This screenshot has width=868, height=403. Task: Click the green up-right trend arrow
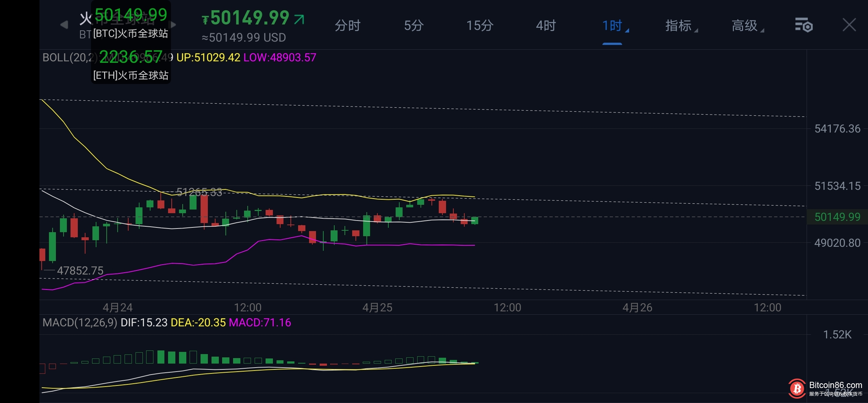point(299,19)
